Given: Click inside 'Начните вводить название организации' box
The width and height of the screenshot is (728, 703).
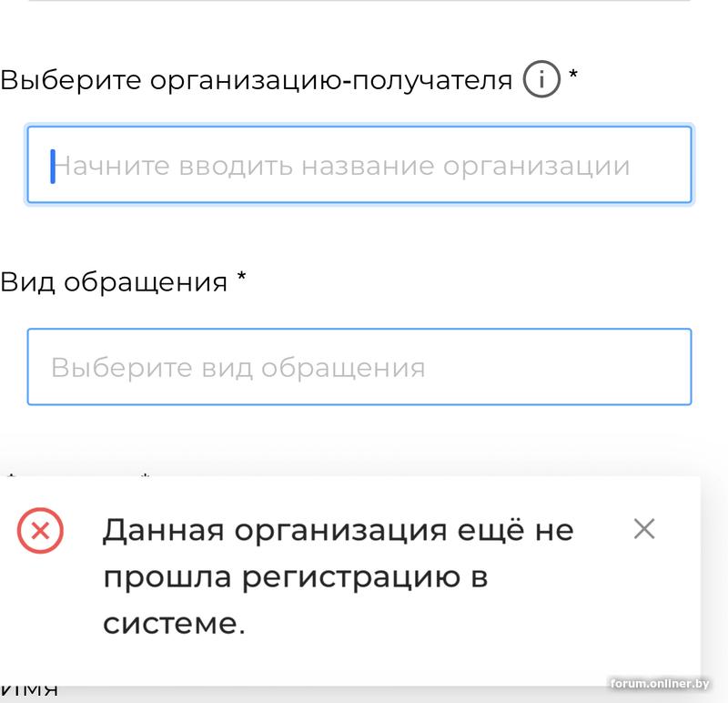Looking at the screenshot, I should pyautogui.click(x=360, y=165).
